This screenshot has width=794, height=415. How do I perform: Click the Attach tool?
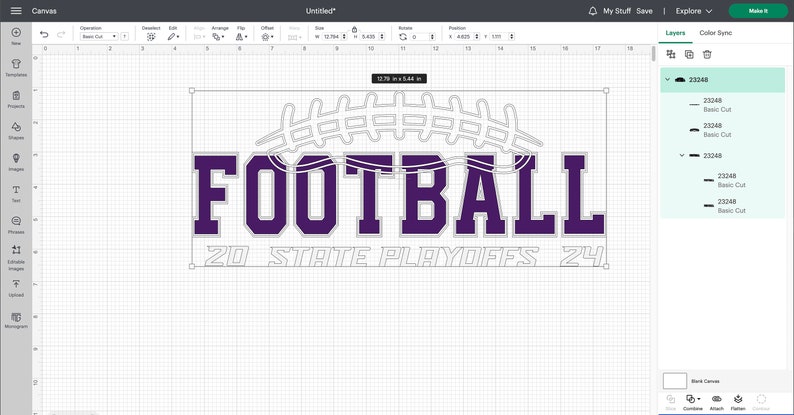[717, 402]
